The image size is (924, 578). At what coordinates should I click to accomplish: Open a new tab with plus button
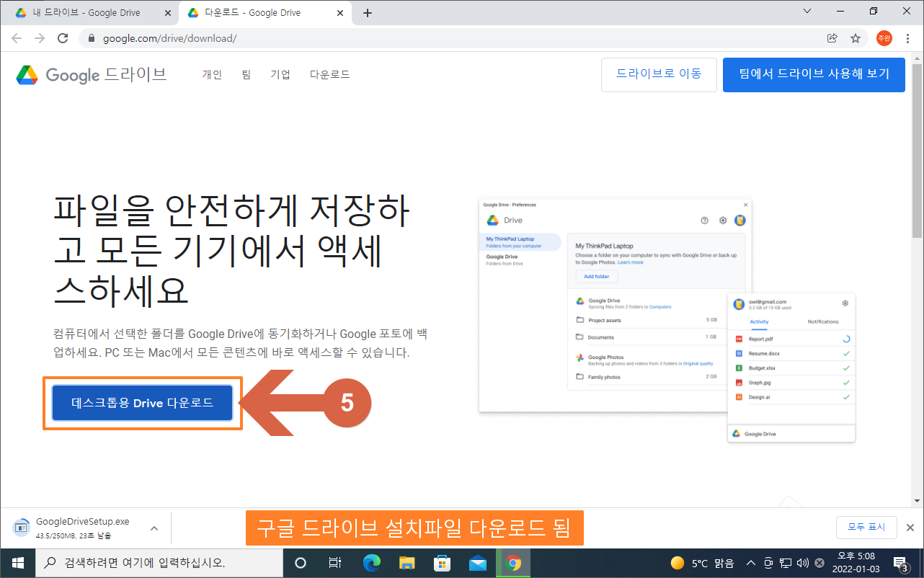[368, 13]
